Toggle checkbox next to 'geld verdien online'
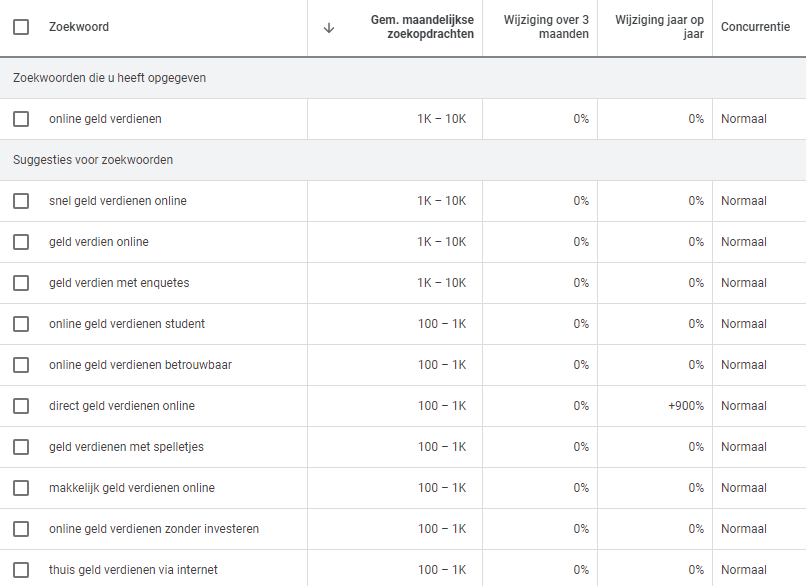This screenshot has width=806, height=586. [21, 242]
